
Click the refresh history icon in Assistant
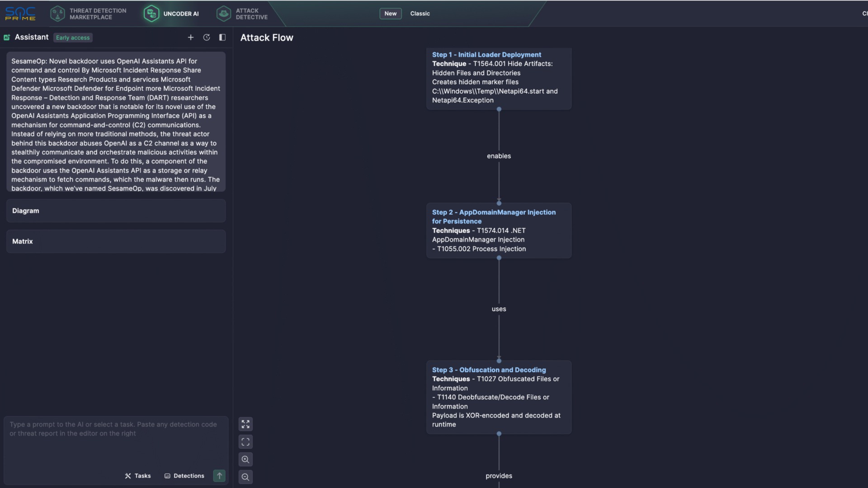(207, 38)
